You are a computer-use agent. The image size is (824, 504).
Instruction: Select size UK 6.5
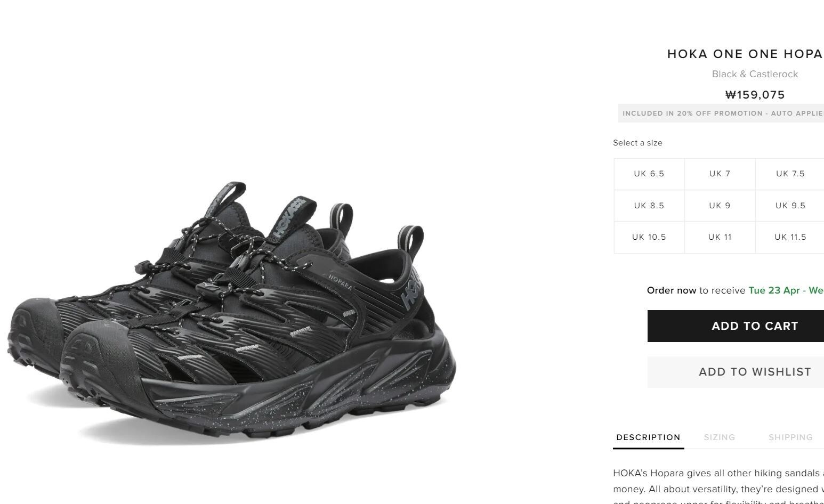click(x=649, y=174)
